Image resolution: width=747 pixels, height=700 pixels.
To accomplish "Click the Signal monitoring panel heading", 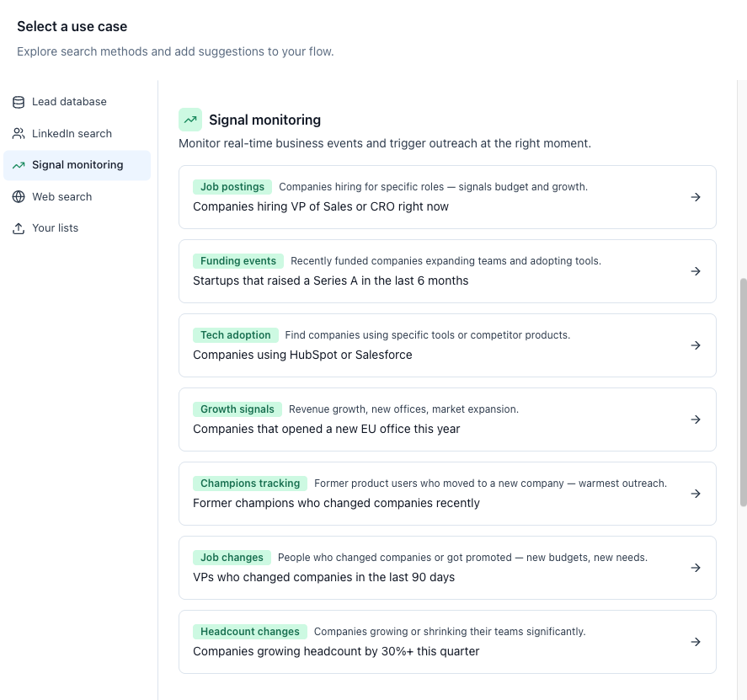I will 265,120.
